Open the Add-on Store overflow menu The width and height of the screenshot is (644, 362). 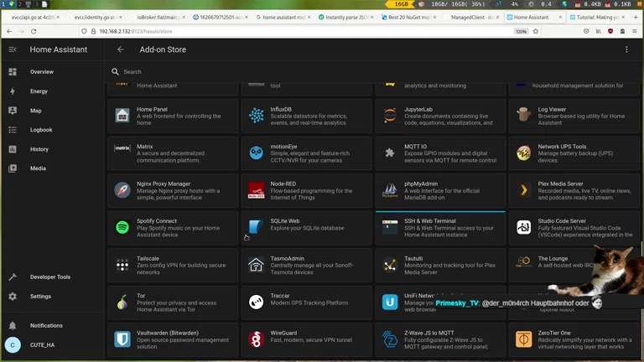coord(626,49)
